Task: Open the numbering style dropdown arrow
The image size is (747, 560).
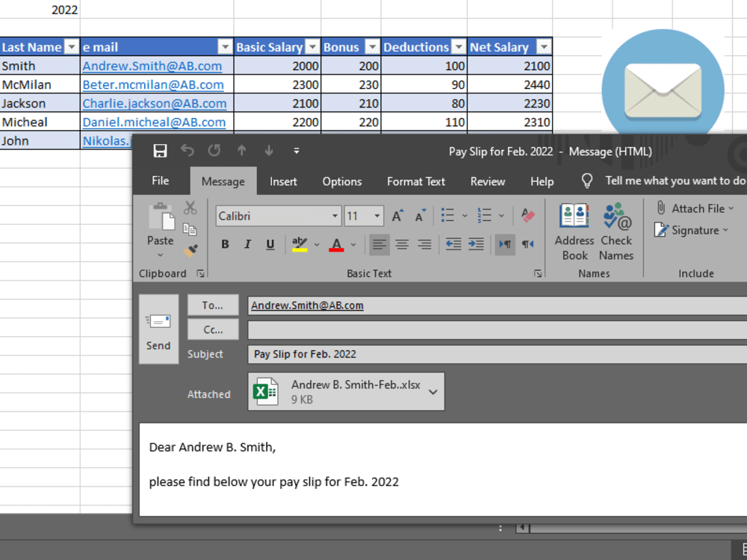Action: click(x=501, y=216)
